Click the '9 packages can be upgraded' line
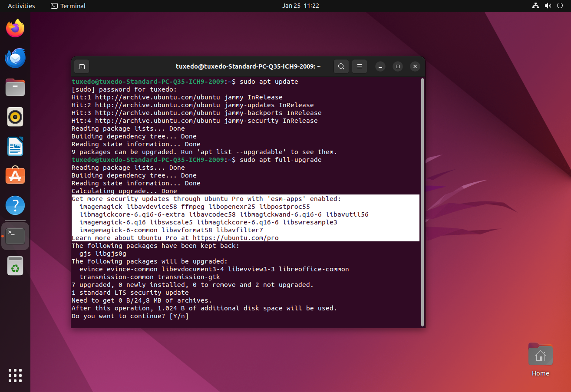Viewport: 571px width, 392px height. 204,152
